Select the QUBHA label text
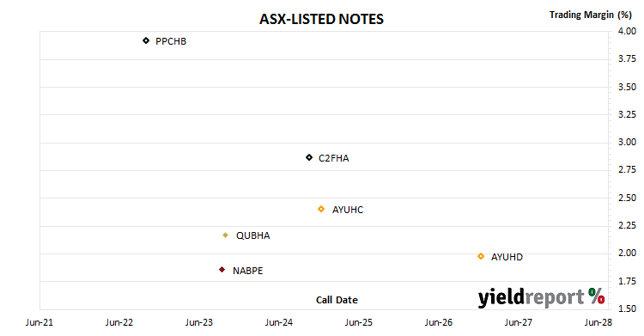This screenshot has height=336, width=644. click(253, 235)
